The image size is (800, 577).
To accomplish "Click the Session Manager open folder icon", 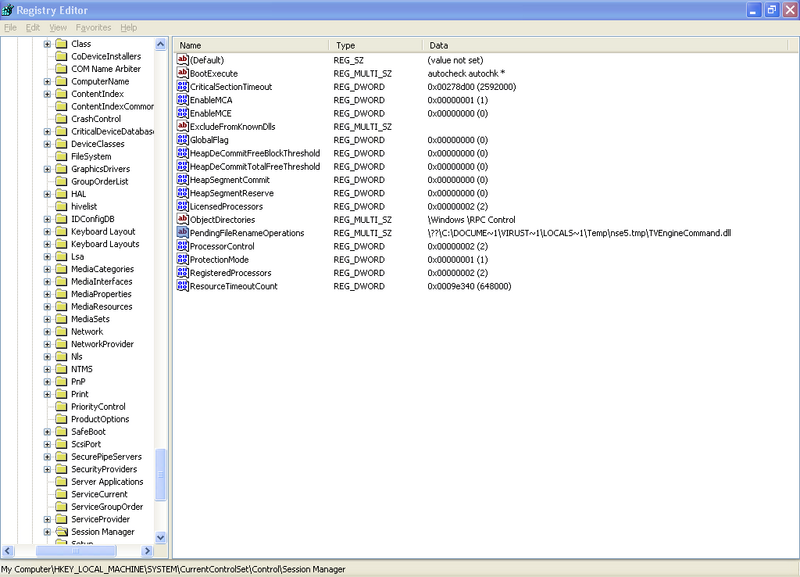I will 61,531.
